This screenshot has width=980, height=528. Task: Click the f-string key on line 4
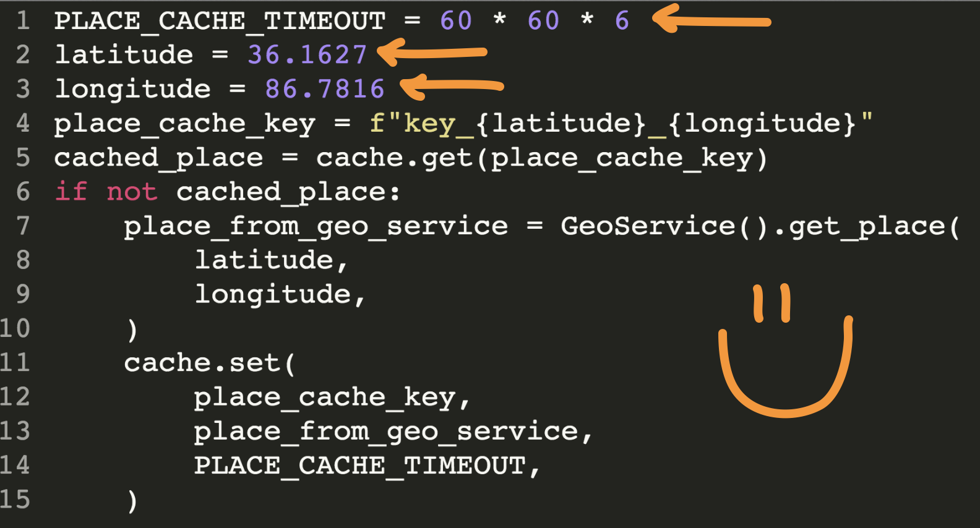[x=621, y=124]
